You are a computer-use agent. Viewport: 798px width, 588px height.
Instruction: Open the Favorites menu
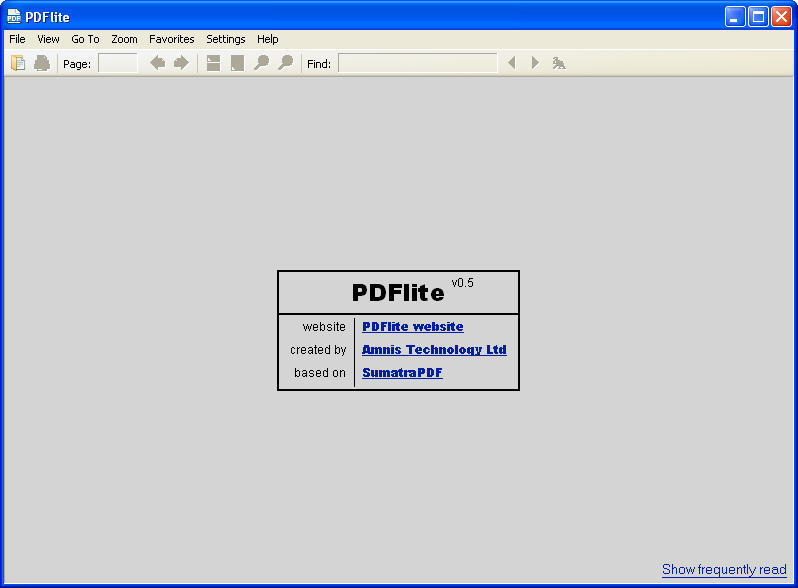click(172, 39)
